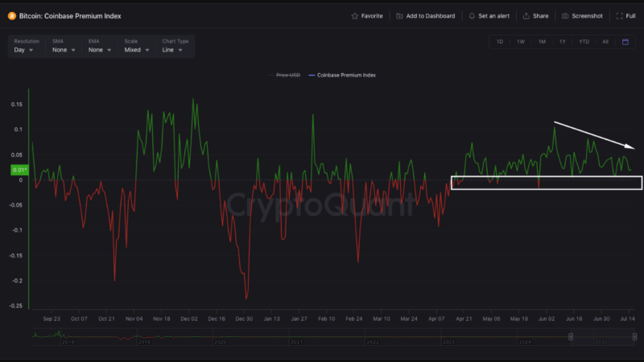This screenshot has height=362, width=644.
Task: Toggle the Price USD legend series
Action: pyautogui.click(x=284, y=75)
